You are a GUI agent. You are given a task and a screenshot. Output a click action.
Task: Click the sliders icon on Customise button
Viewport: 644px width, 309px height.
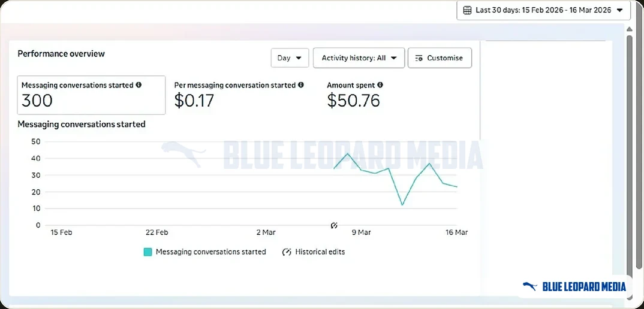click(x=419, y=58)
